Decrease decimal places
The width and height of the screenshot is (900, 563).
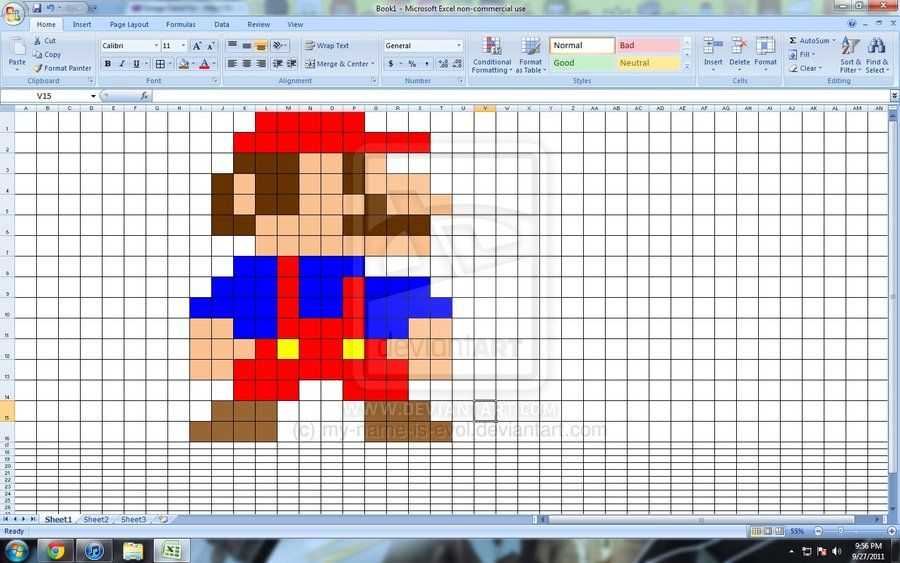[457, 64]
